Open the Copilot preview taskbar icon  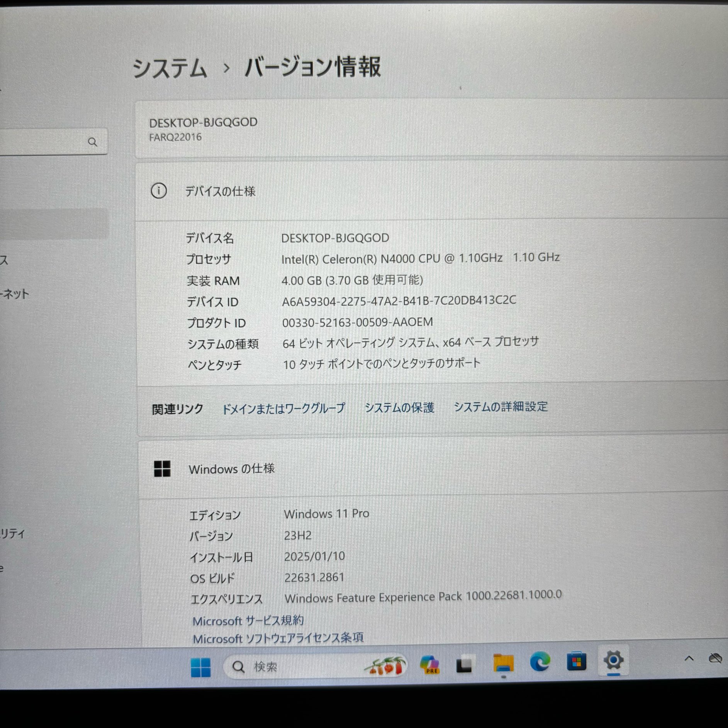tap(429, 665)
